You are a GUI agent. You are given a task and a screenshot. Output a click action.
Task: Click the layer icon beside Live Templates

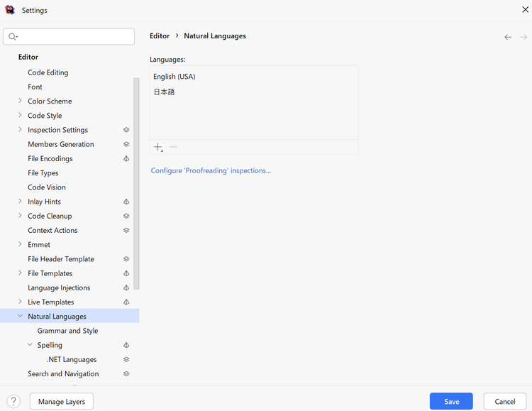[x=126, y=302]
